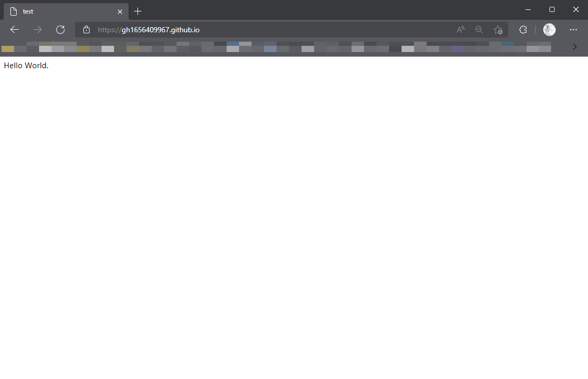
Task: Minimize the browser window
Action: coord(528,9)
